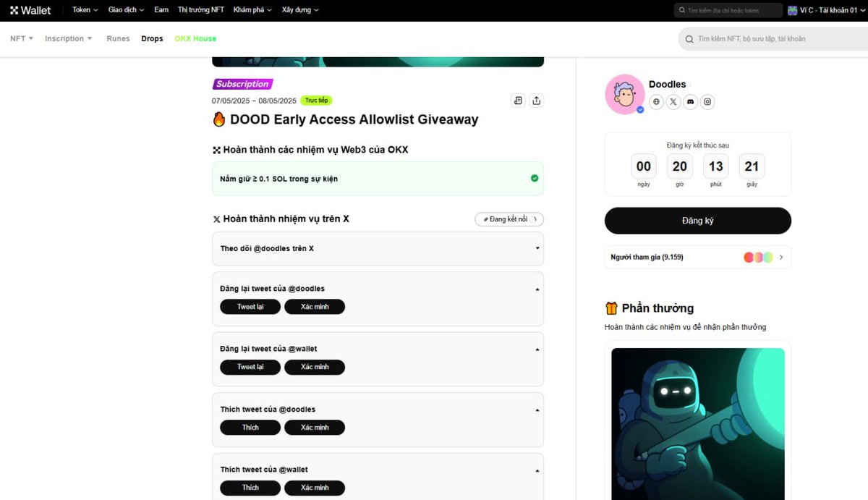Click the participant avatar circles
The height and width of the screenshot is (500, 868).
(x=758, y=257)
